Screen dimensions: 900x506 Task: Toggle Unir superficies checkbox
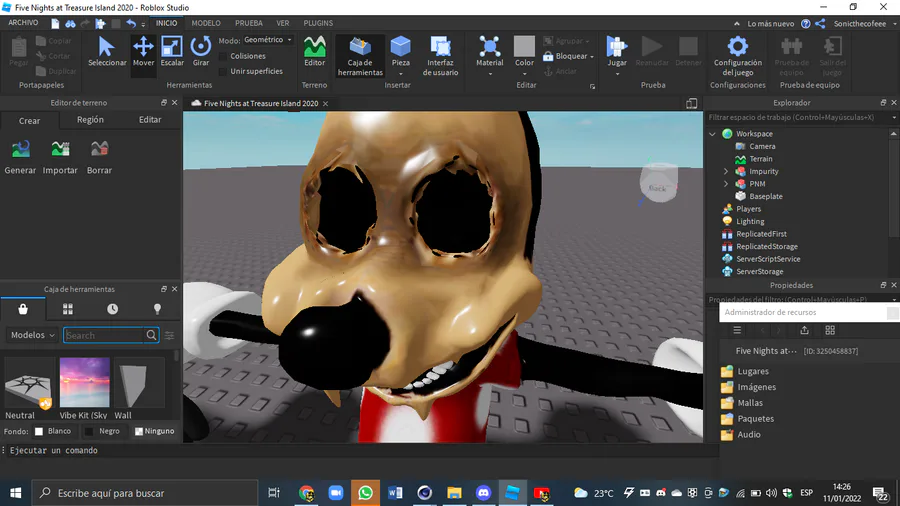pos(223,71)
